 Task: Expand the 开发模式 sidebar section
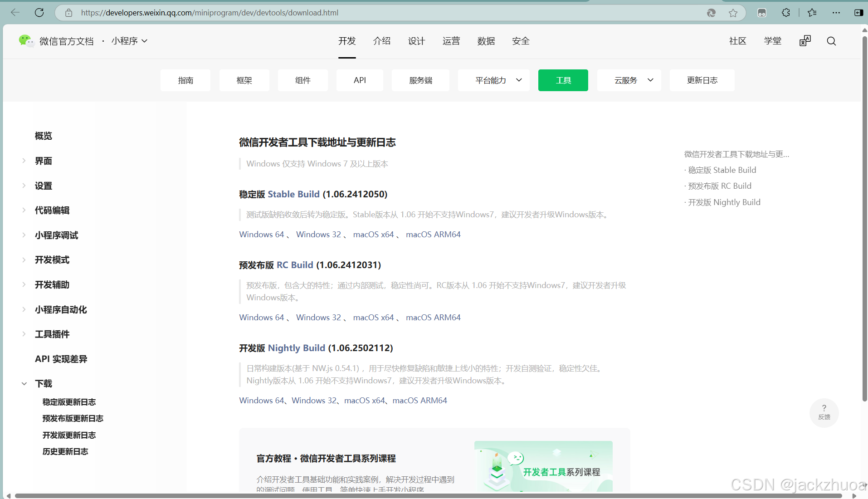24,259
